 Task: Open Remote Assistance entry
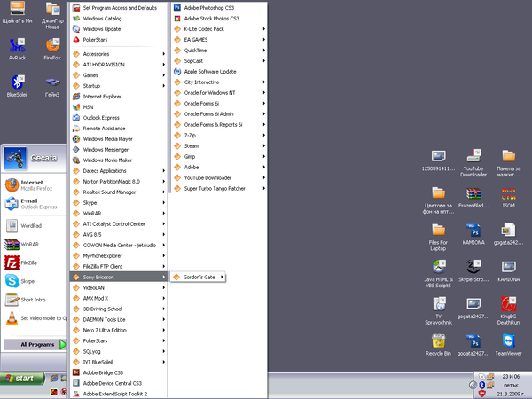tap(119, 129)
